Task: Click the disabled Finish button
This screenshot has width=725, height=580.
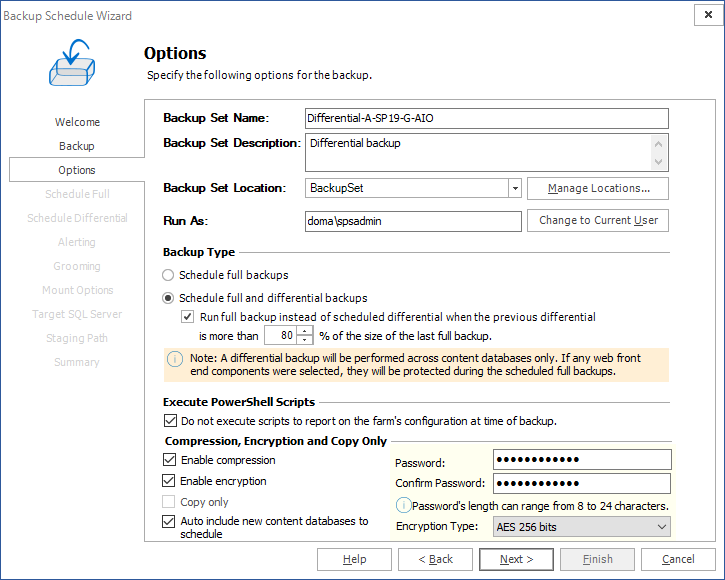Action: tap(597, 560)
